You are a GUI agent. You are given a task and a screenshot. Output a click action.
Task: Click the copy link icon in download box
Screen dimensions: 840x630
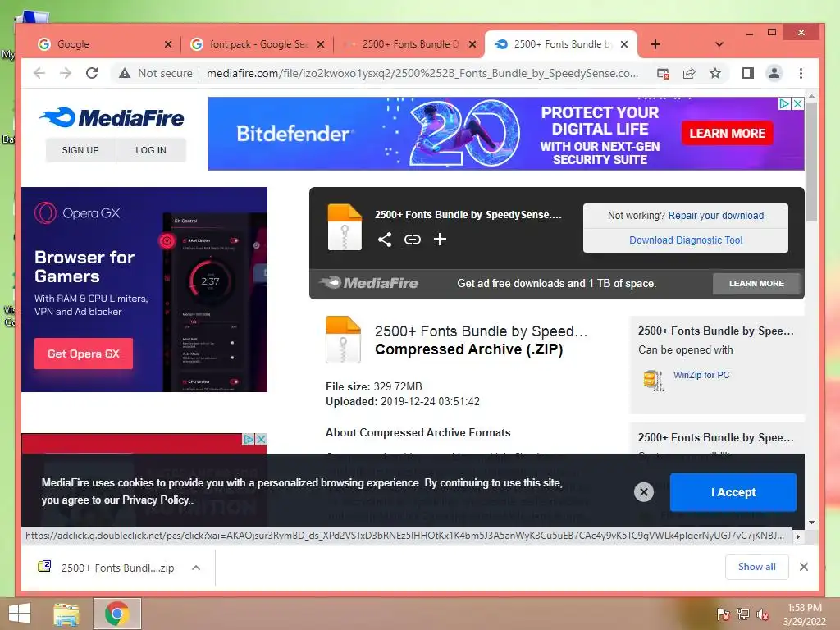tap(412, 240)
